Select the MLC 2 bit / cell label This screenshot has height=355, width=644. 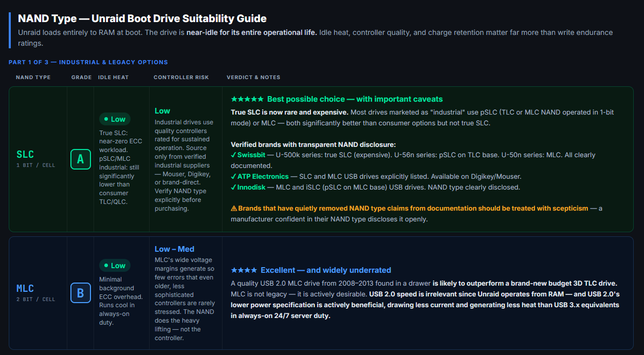point(35,293)
